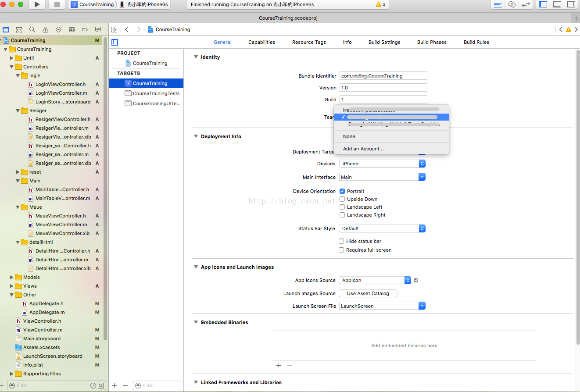
Task: Add an embedded binary with plus button
Action: [x=279, y=365]
